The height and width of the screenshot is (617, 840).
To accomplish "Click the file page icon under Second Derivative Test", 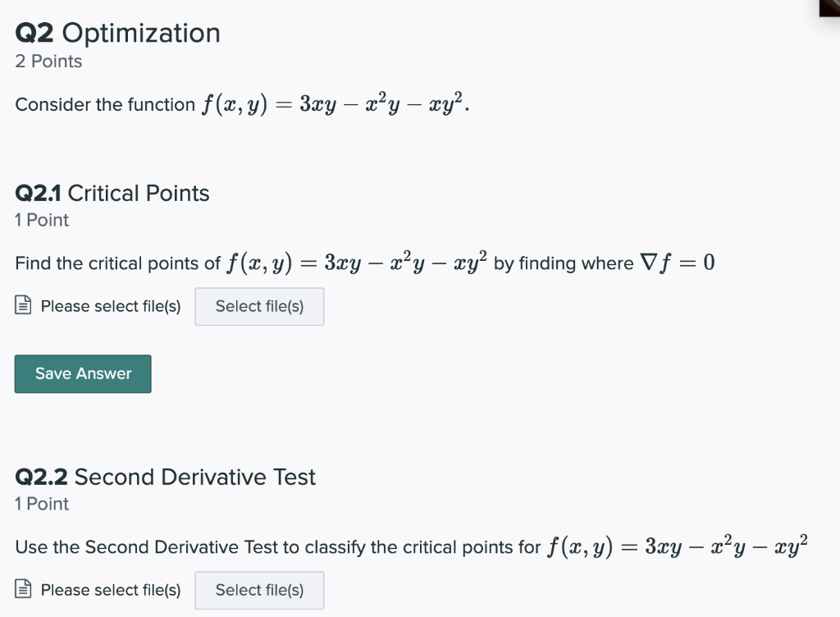I will (24, 589).
